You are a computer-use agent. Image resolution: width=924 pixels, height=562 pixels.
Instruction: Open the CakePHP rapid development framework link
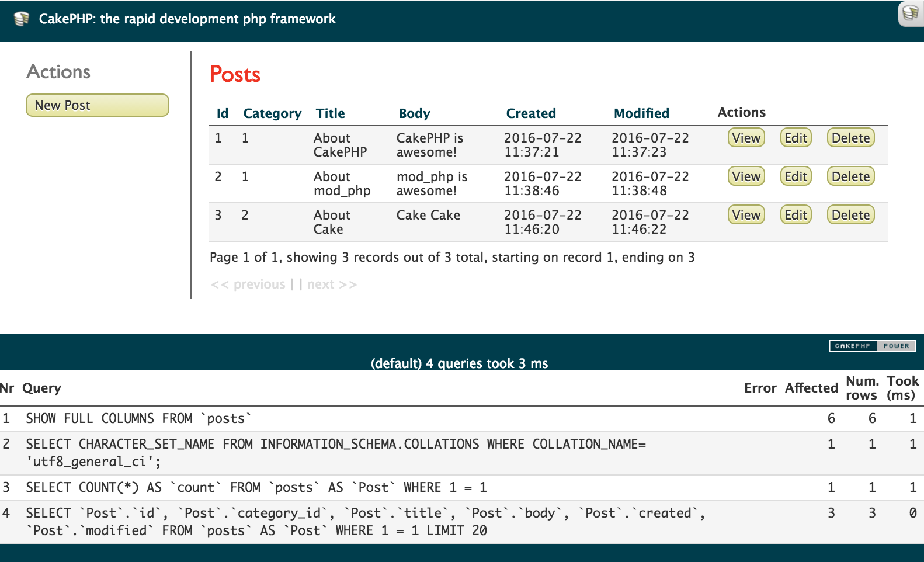click(187, 19)
